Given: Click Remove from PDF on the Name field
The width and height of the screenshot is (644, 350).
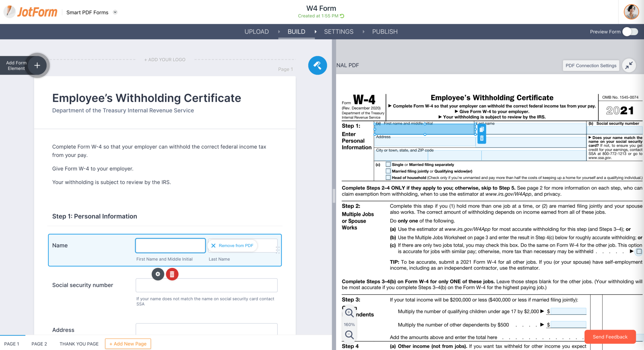Looking at the screenshot, I should click(232, 245).
